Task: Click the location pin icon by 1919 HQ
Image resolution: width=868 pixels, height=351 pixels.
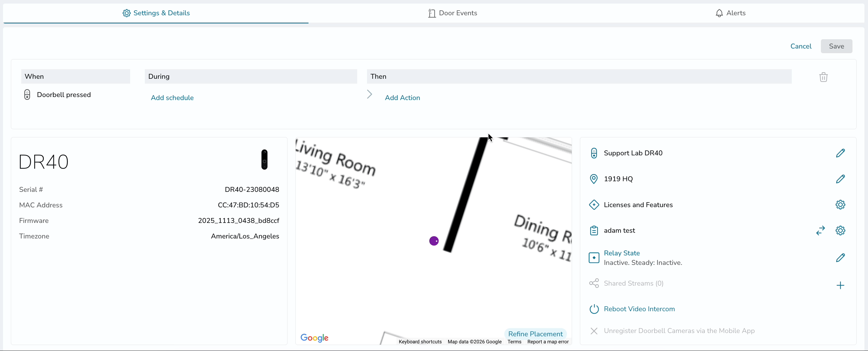Action: pos(594,179)
